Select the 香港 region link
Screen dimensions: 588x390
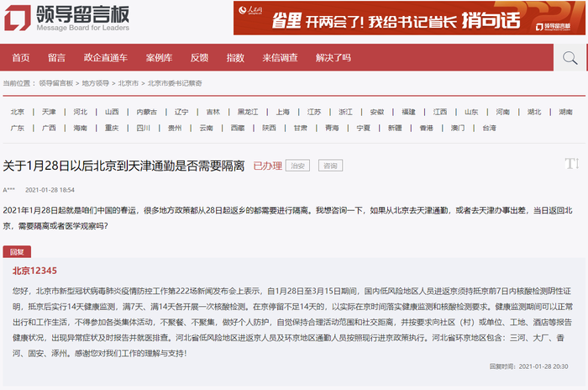[427, 128]
